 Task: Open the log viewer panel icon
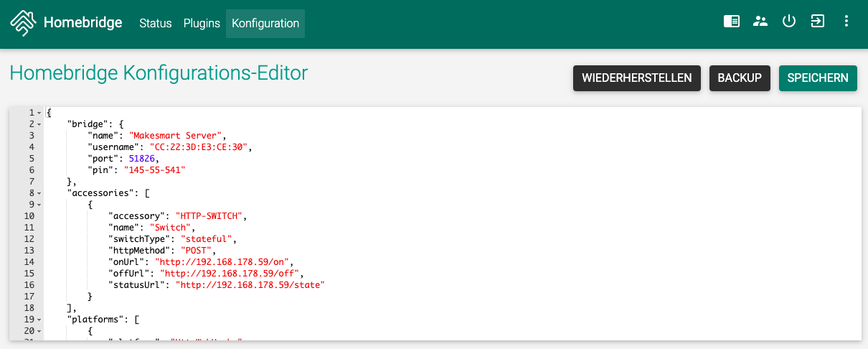click(732, 21)
